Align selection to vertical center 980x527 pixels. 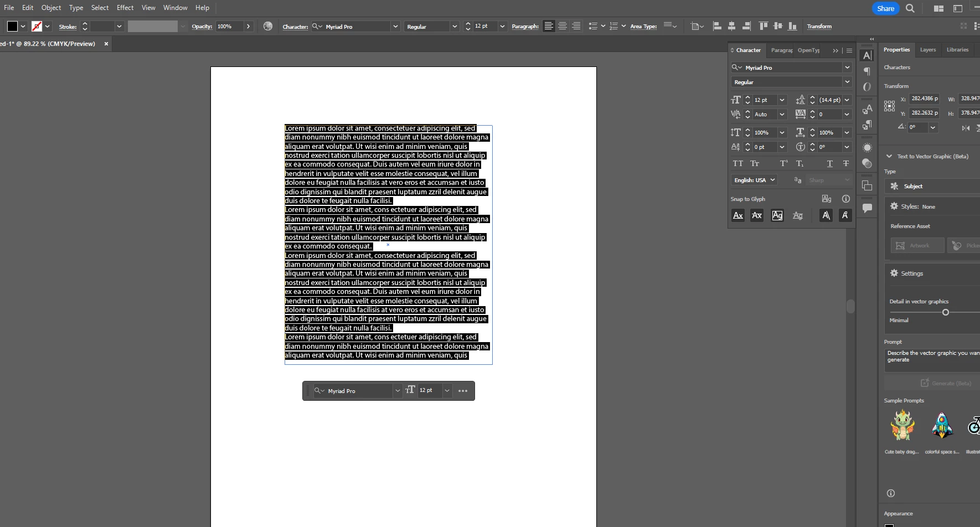click(778, 26)
